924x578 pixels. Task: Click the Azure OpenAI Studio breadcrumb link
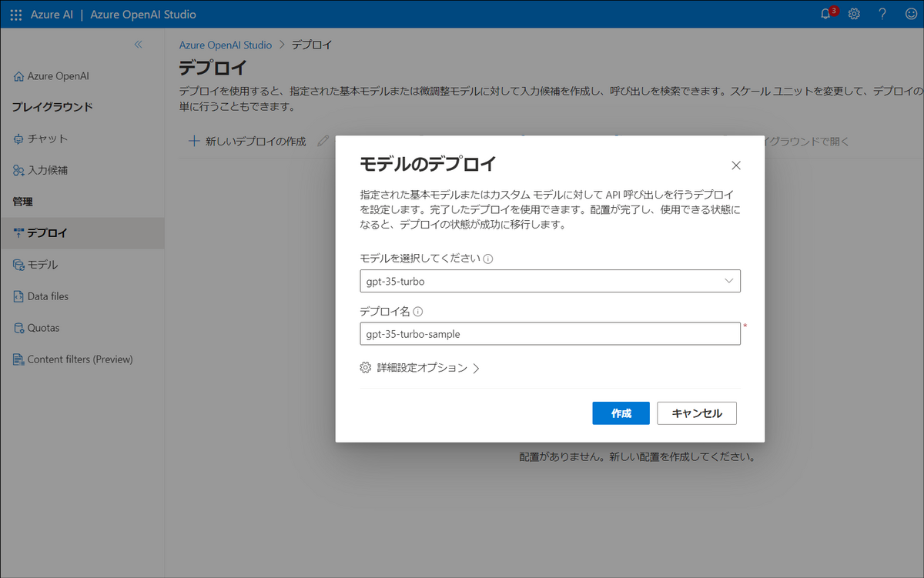226,45
